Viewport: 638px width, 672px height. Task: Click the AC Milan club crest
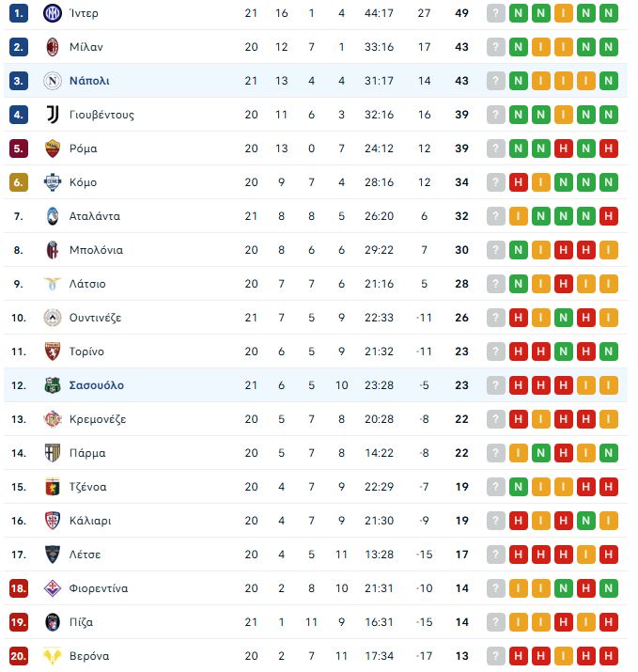coord(52,47)
